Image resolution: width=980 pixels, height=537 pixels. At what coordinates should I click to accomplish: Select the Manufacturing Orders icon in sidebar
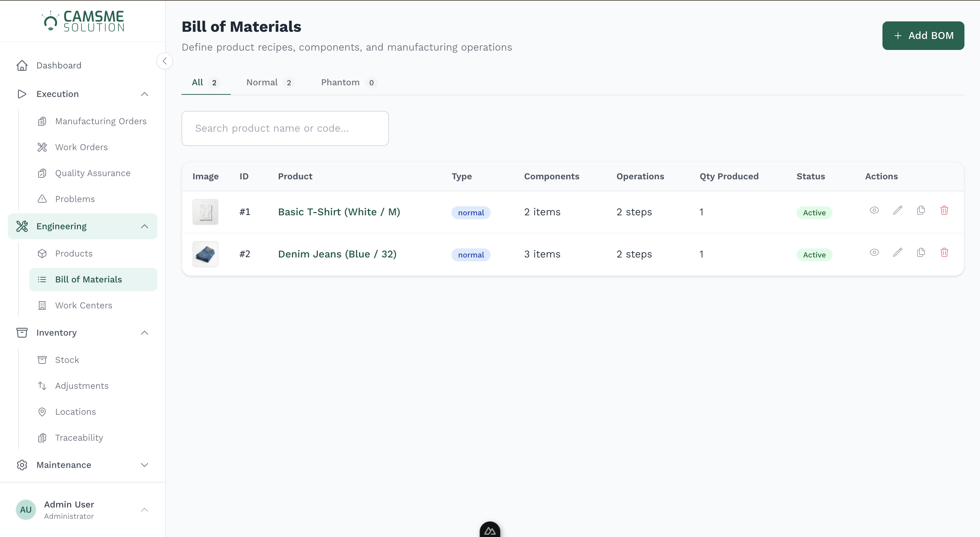42,121
